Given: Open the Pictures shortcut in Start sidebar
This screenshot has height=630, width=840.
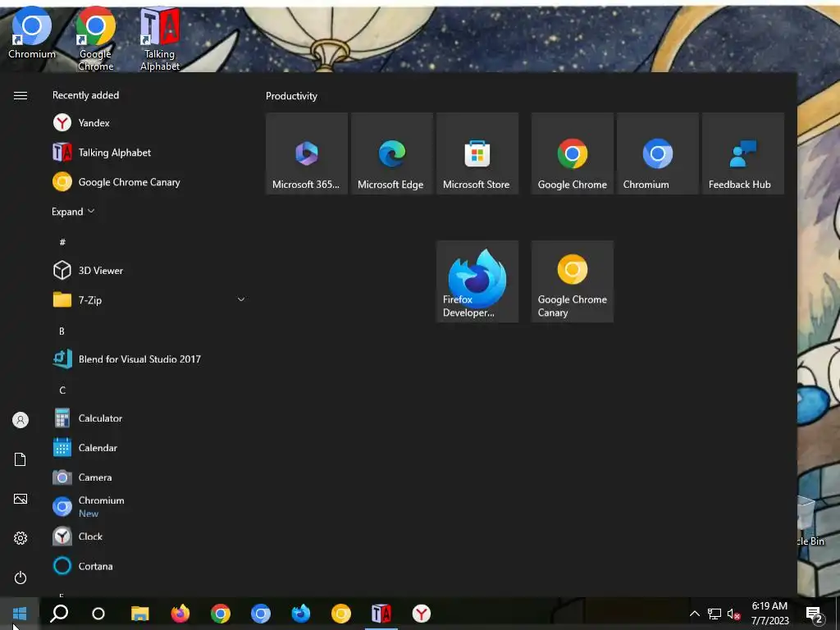Looking at the screenshot, I should (x=21, y=499).
